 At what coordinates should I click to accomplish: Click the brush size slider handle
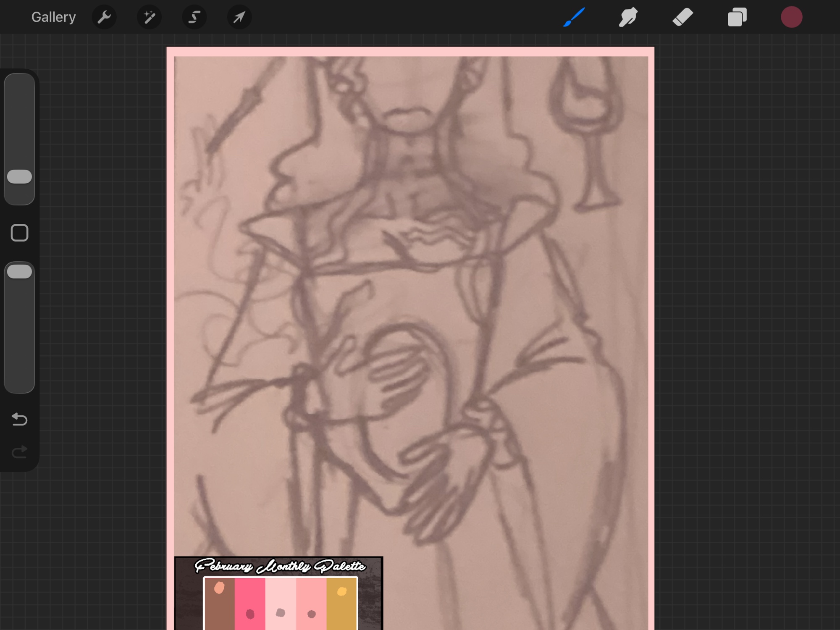click(19, 177)
